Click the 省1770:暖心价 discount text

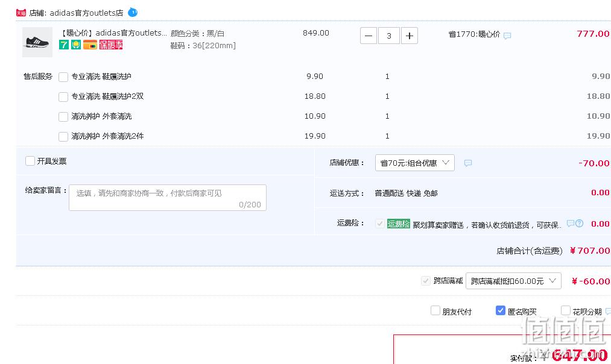pos(474,34)
